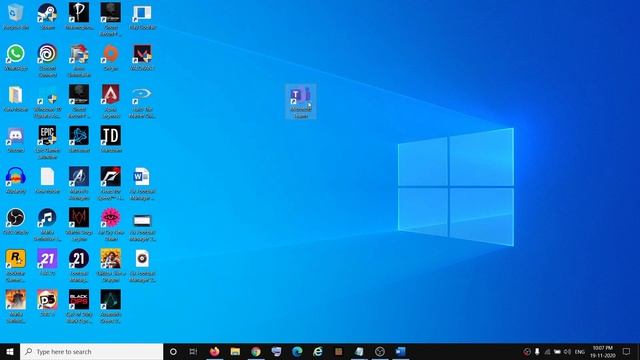
Task: Select the music note Mafia Definitive shortcut
Action: tap(47, 224)
